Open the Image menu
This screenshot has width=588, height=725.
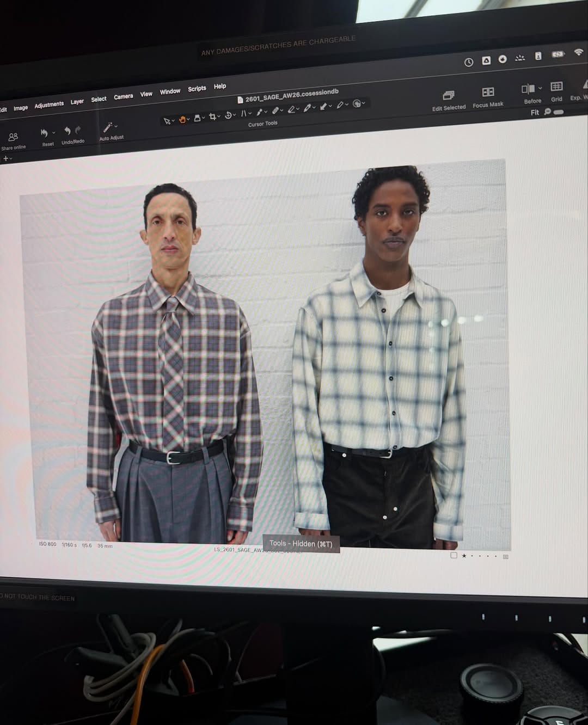point(21,108)
